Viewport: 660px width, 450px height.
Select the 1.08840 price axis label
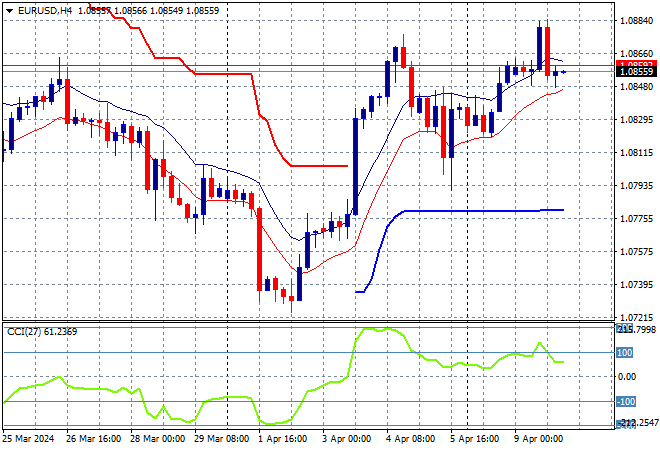pyautogui.click(x=636, y=20)
